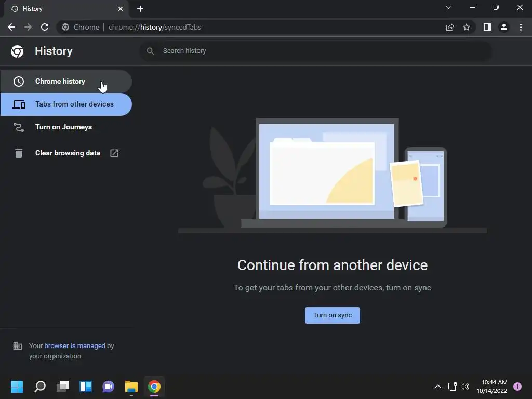Open the Teams Chat taskbar icon

pyautogui.click(x=108, y=387)
